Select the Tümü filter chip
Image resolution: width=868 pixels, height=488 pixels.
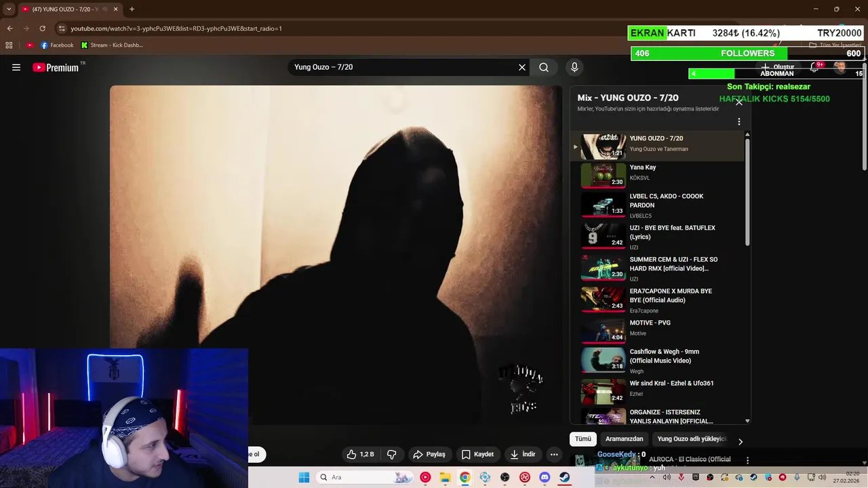[x=583, y=439]
